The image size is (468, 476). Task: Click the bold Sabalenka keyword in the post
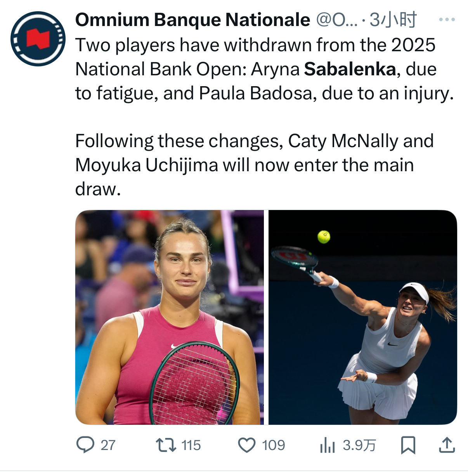(350, 69)
